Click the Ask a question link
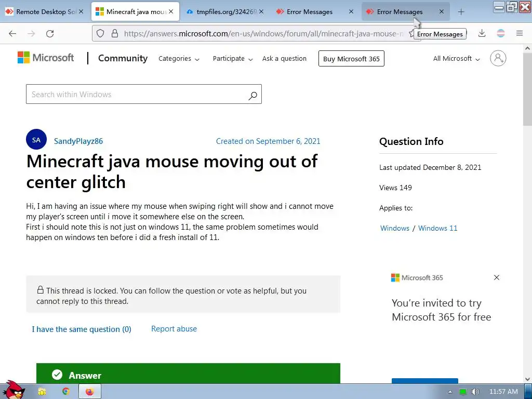The width and height of the screenshot is (532, 399). [x=284, y=58]
